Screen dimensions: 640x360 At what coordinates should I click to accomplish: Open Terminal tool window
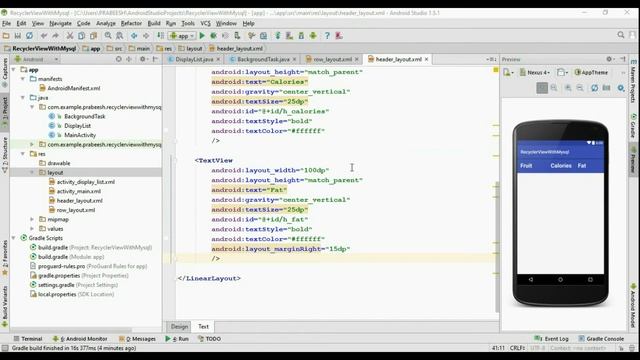(28, 339)
